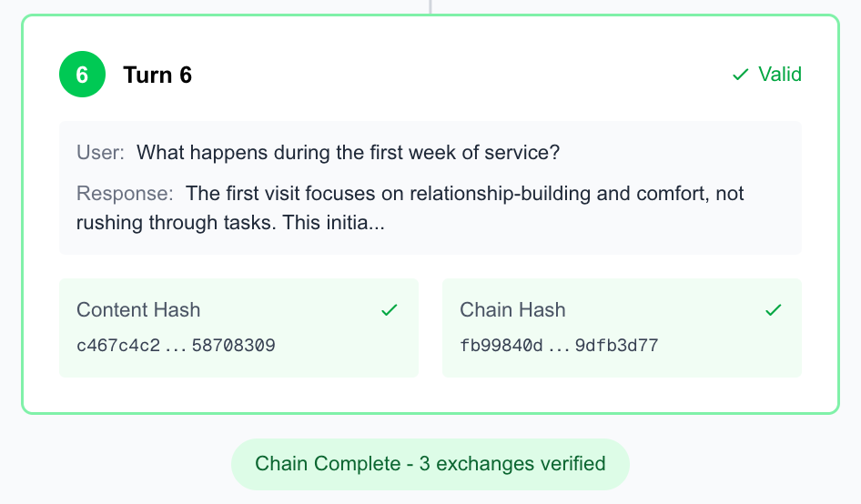Click the Chain Complete status pill
861x504 pixels.
(430, 464)
